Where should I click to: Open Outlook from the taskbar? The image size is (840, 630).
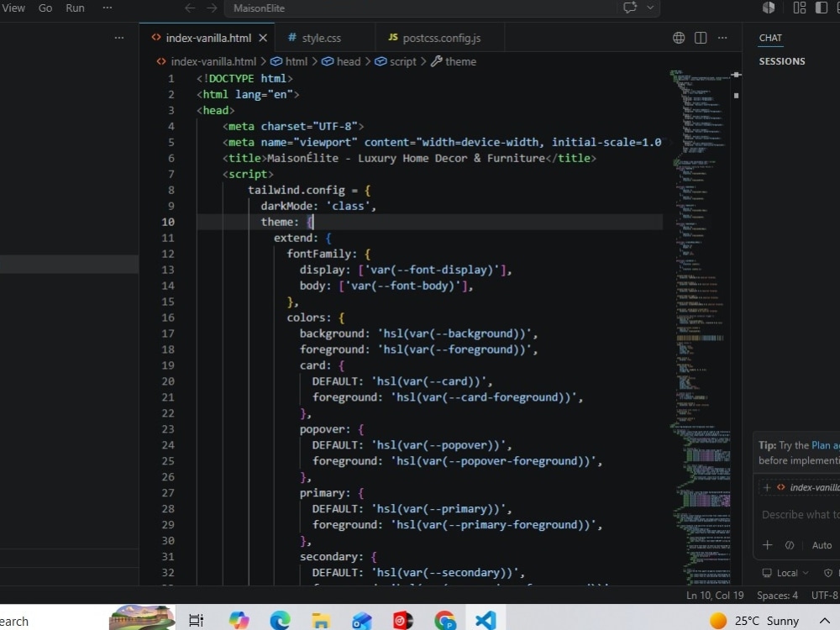(x=361, y=621)
